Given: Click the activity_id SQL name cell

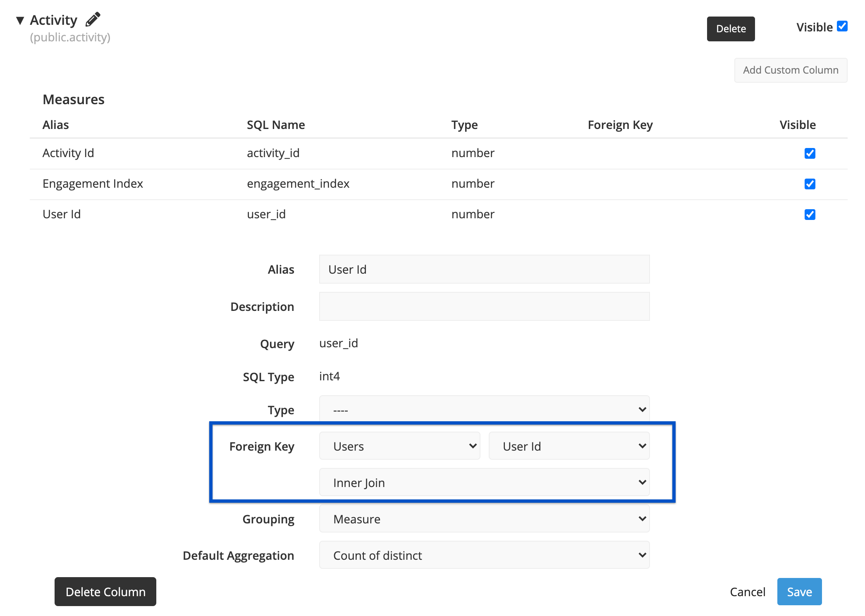Looking at the screenshot, I should tap(273, 153).
